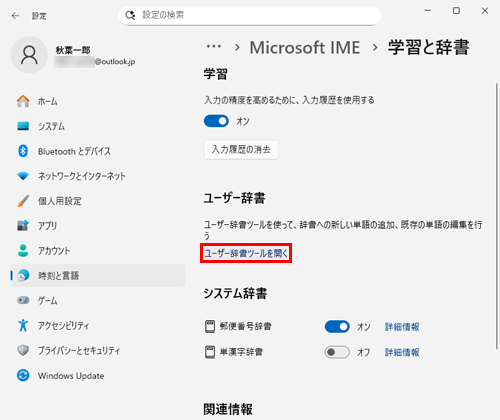Screen dimensions: 500x420
Task: Click the ホーム house icon
Action: 23,101
